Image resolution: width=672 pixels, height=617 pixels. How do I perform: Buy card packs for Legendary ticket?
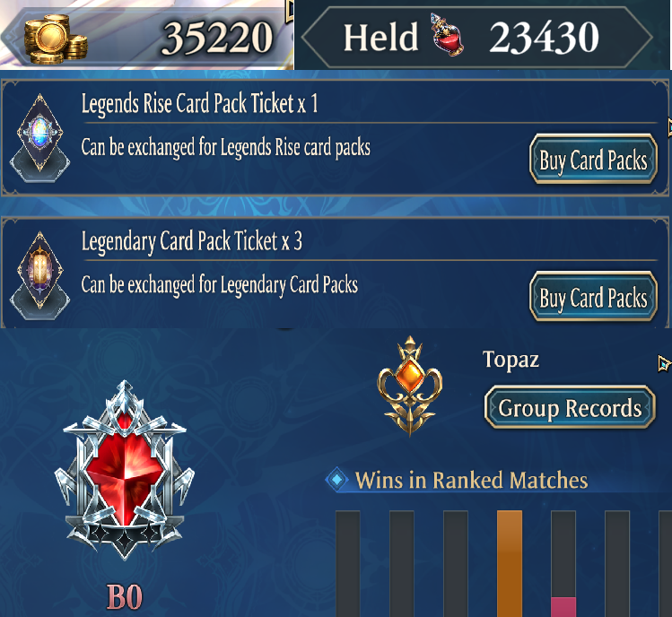point(594,296)
